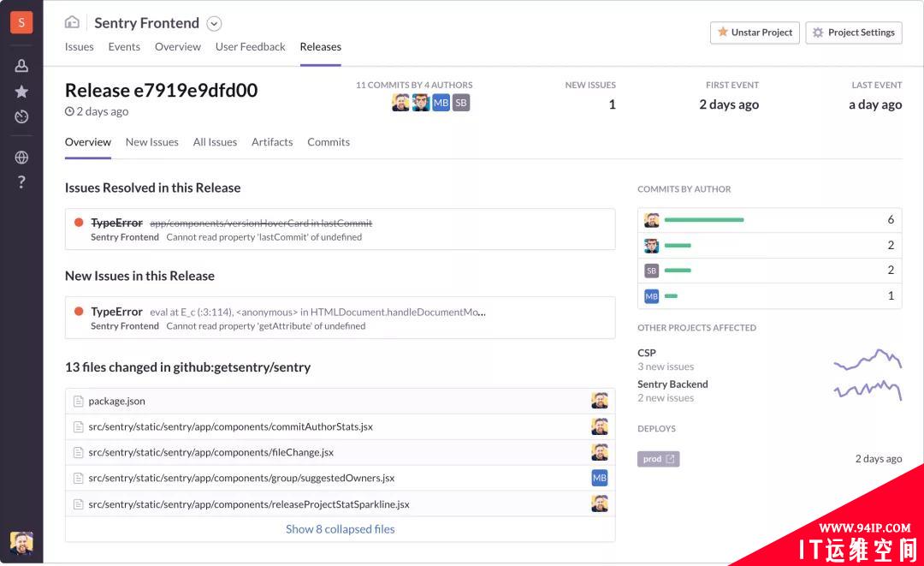Click the SB author badge in header

(461, 103)
